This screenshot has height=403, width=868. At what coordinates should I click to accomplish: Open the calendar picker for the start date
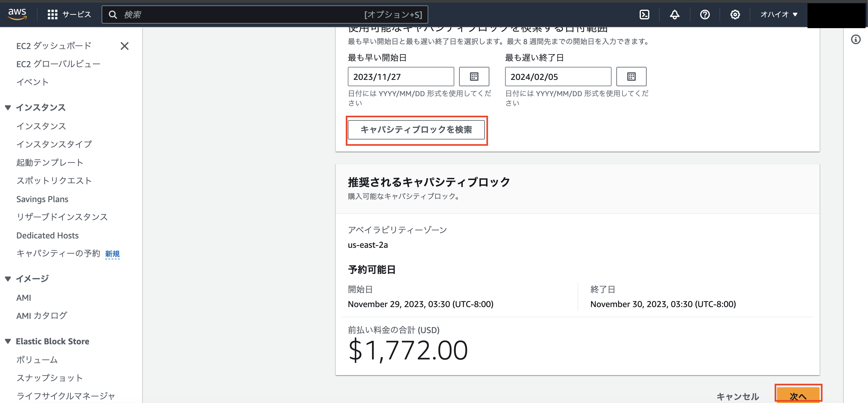tap(474, 77)
